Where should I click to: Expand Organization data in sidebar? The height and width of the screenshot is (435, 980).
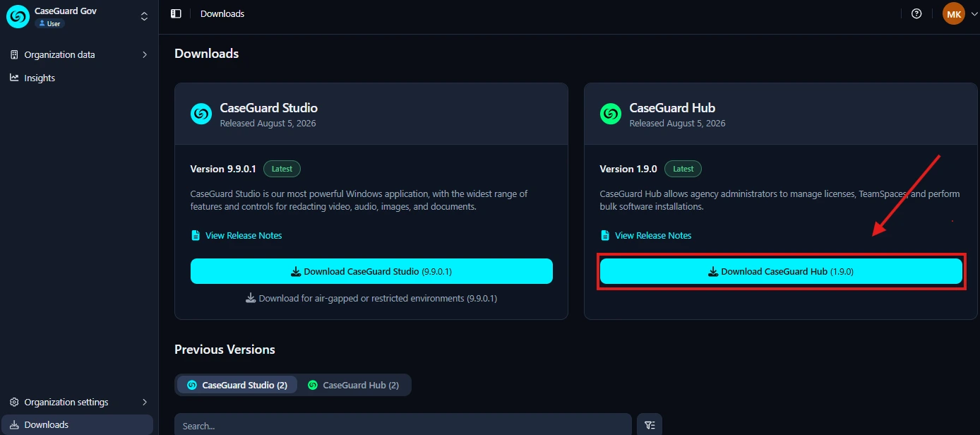point(79,54)
